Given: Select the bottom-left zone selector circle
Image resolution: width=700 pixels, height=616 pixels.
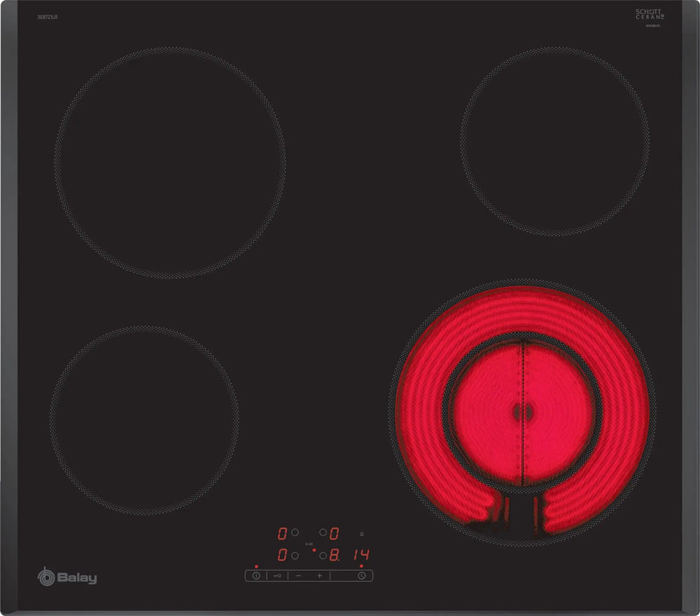Looking at the screenshot, I should 295,555.
